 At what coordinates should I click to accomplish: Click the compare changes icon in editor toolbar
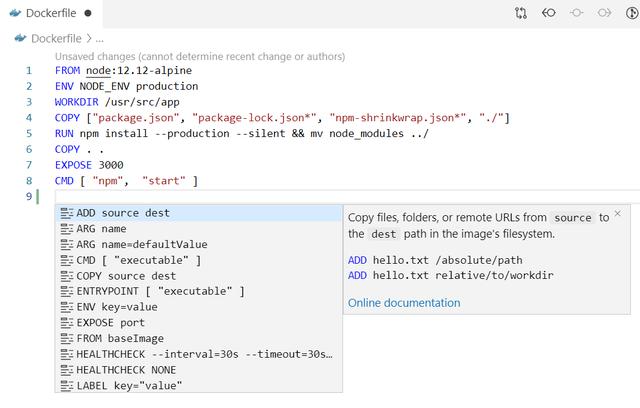(x=521, y=13)
